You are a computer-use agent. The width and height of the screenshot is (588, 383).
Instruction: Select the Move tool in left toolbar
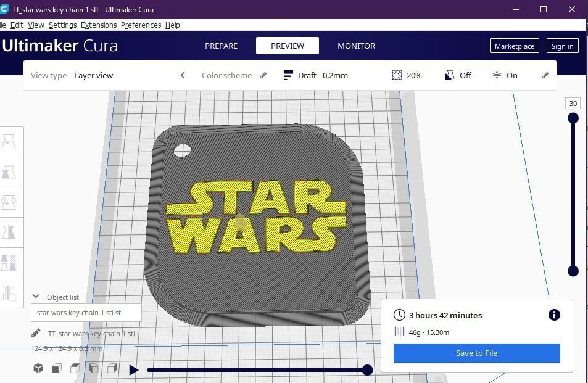pyautogui.click(x=8, y=142)
